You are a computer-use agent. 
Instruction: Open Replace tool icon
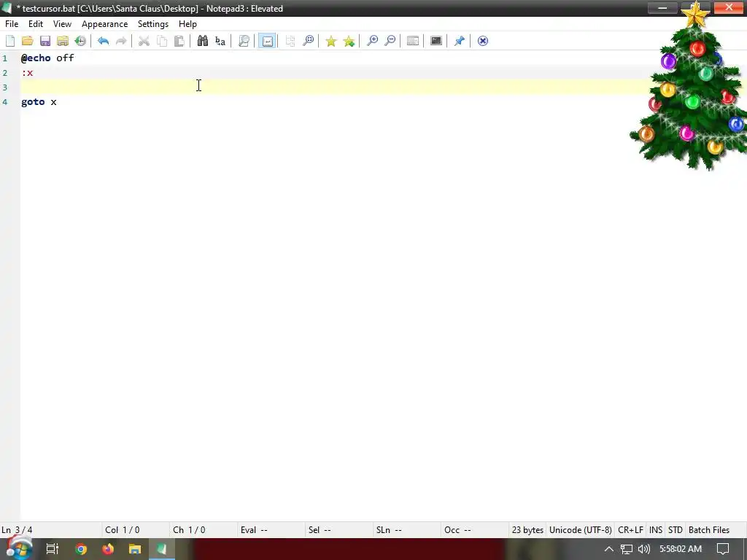pos(220,41)
